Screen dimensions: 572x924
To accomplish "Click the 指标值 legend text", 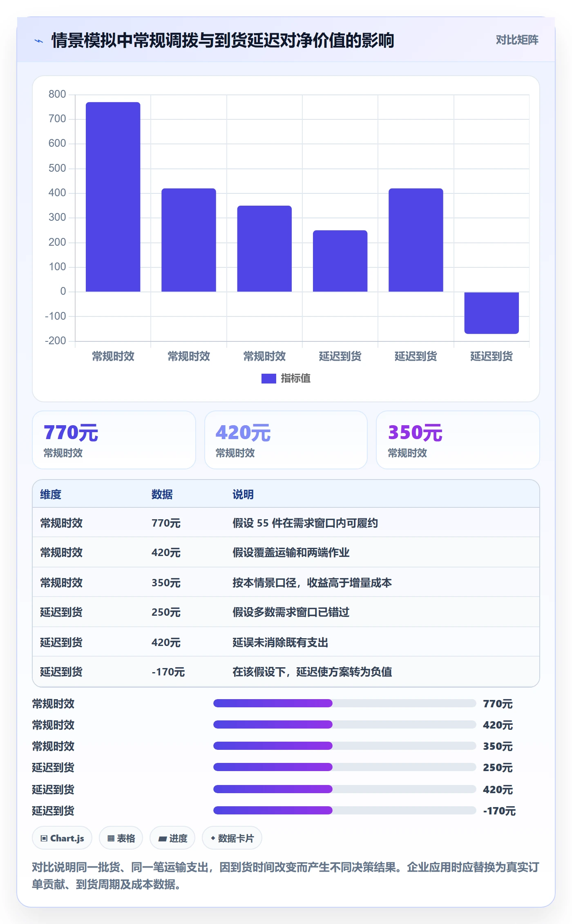I will [x=296, y=379].
